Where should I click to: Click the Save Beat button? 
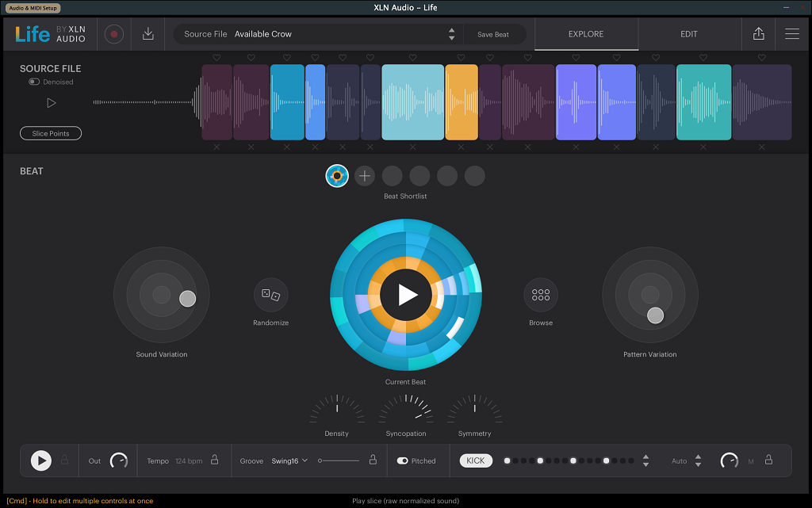point(493,34)
